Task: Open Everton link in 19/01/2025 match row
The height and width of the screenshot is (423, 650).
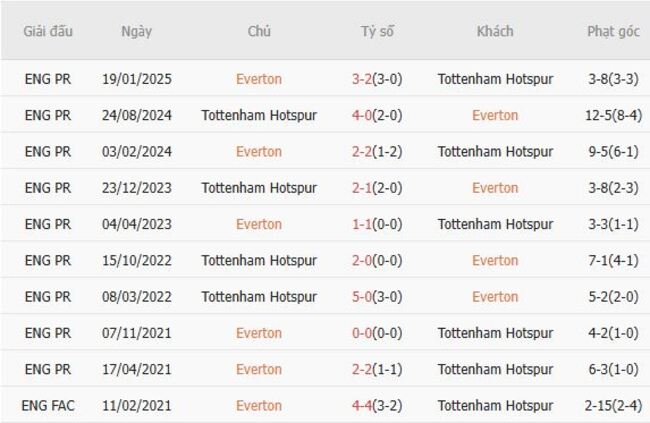Action: [x=259, y=79]
